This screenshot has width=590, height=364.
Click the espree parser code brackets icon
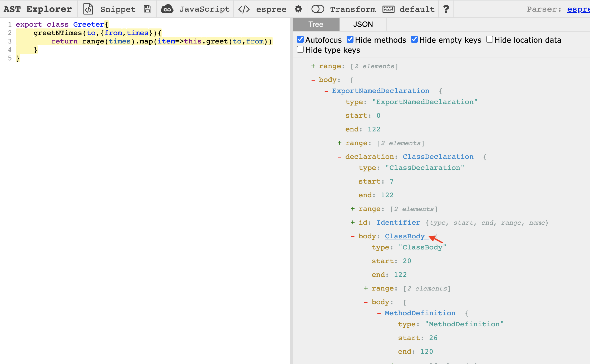244,9
